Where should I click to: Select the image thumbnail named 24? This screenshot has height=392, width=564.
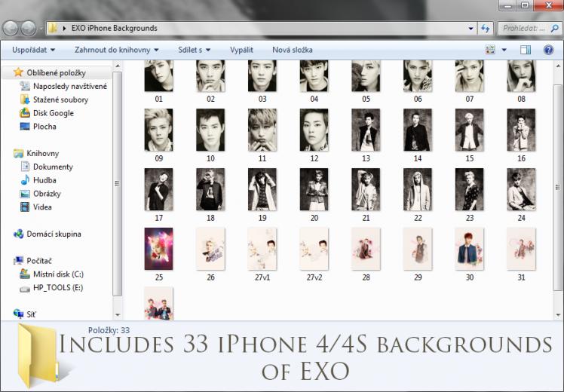pyautogui.click(x=521, y=189)
